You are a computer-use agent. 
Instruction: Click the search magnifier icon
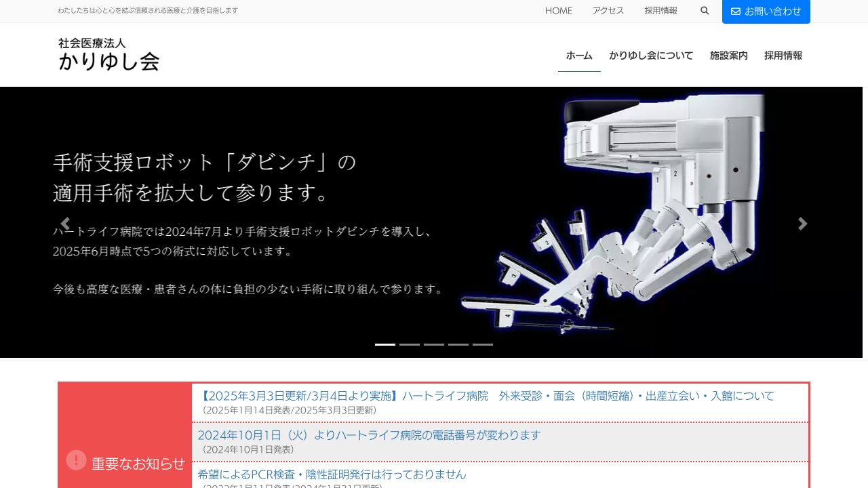point(705,11)
